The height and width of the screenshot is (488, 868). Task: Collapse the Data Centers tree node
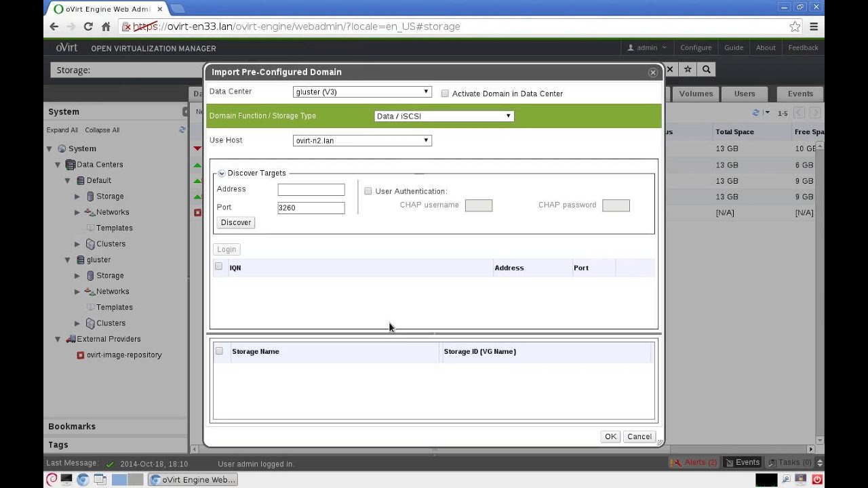(58, 165)
